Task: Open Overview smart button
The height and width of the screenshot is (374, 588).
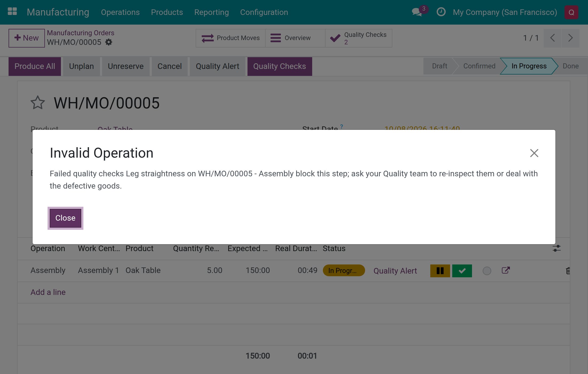Action: tap(295, 38)
